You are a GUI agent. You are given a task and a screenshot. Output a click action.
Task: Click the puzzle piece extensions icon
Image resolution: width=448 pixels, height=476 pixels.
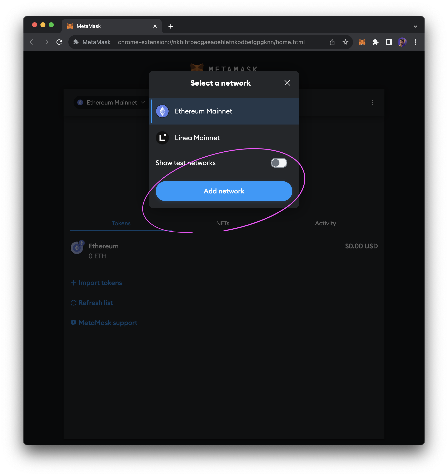[376, 42]
